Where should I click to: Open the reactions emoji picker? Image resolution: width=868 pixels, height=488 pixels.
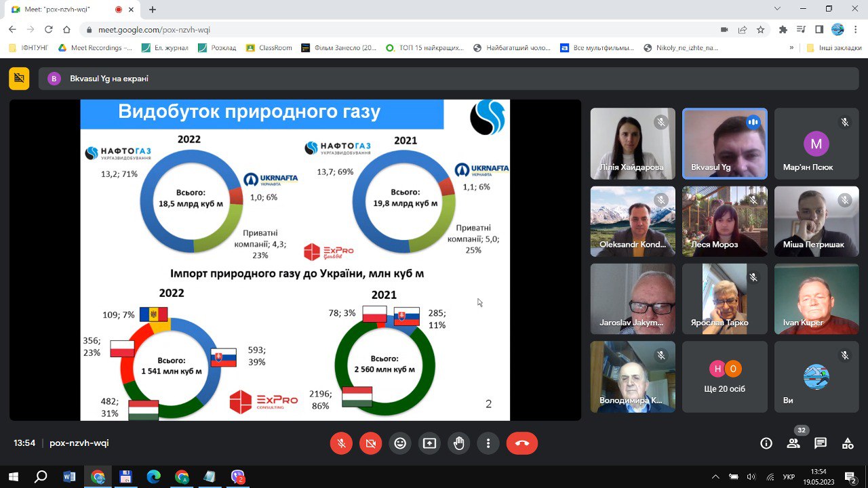(400, 443)
